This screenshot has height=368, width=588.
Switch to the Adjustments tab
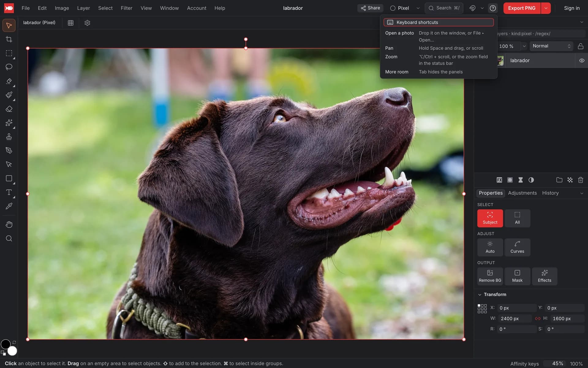pos(522,193)
